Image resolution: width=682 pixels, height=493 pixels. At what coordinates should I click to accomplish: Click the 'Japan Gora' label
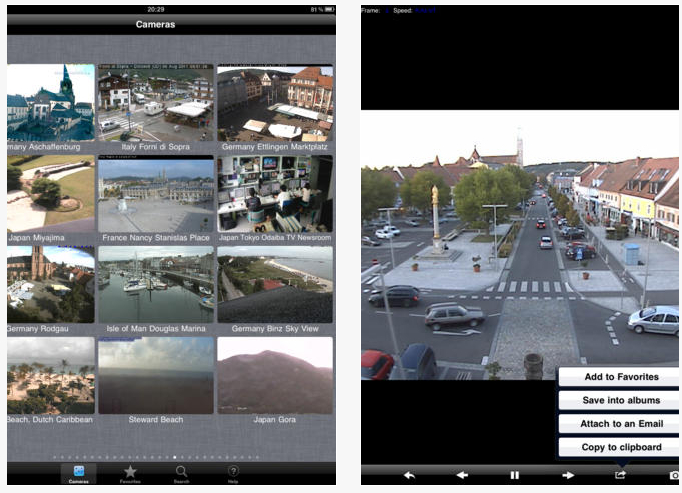point(275,419)
